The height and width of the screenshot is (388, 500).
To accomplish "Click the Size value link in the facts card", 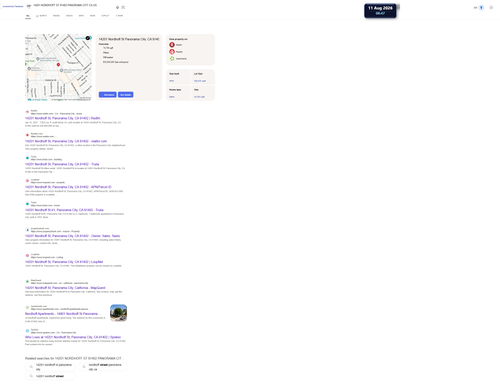I will tap(199, 97).
